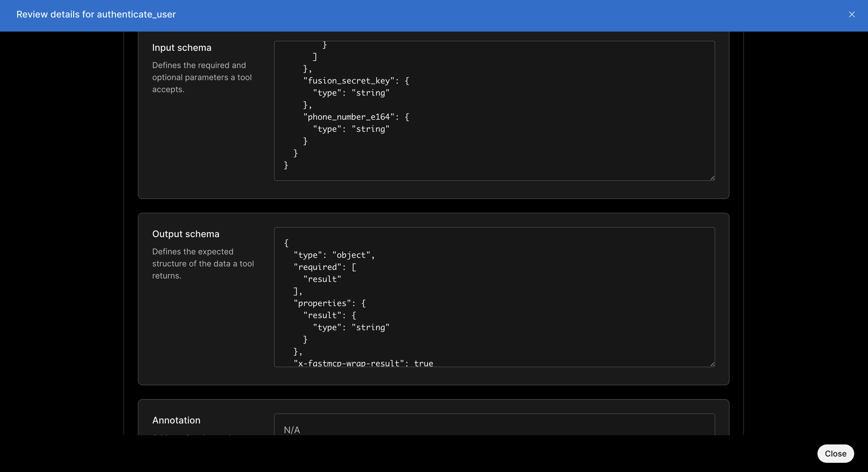Click Input schema description about parameters

202,77
